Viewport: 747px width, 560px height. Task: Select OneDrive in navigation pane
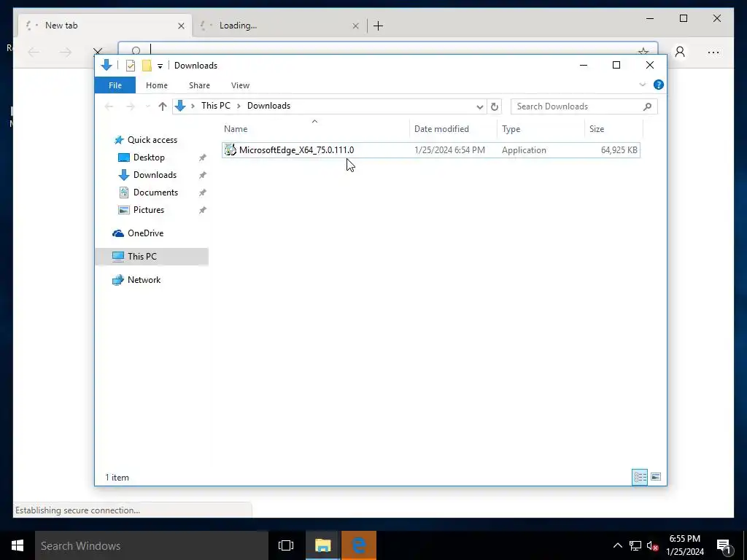point(145,233)
